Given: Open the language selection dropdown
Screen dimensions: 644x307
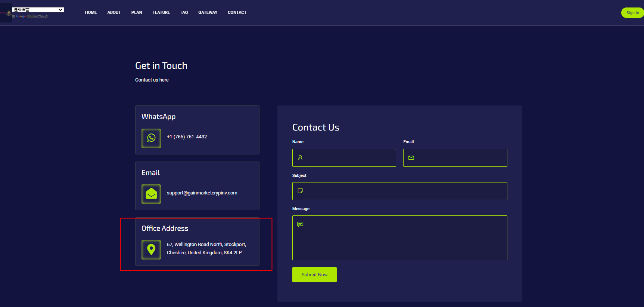Looking at the screenshot, I should (38, 10).
